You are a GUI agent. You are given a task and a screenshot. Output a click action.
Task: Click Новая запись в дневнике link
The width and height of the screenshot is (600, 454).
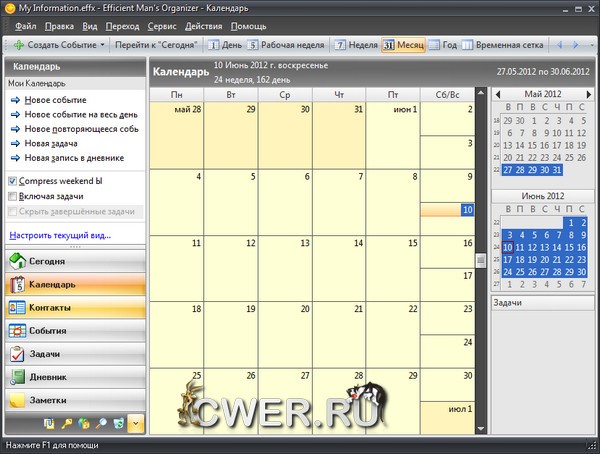[x=74, y=158]
